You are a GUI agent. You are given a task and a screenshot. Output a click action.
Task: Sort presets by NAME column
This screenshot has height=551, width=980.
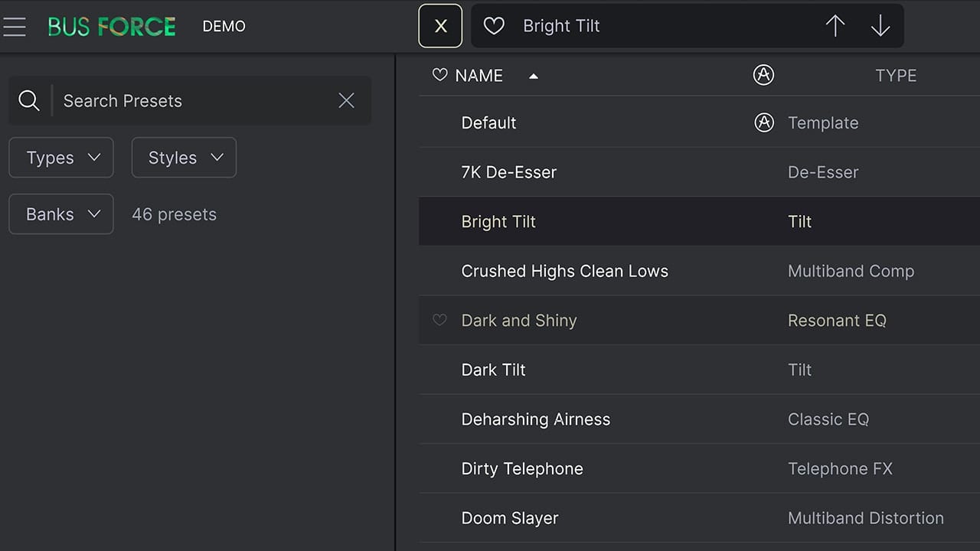pyautogui.click(x=479, y=75)
